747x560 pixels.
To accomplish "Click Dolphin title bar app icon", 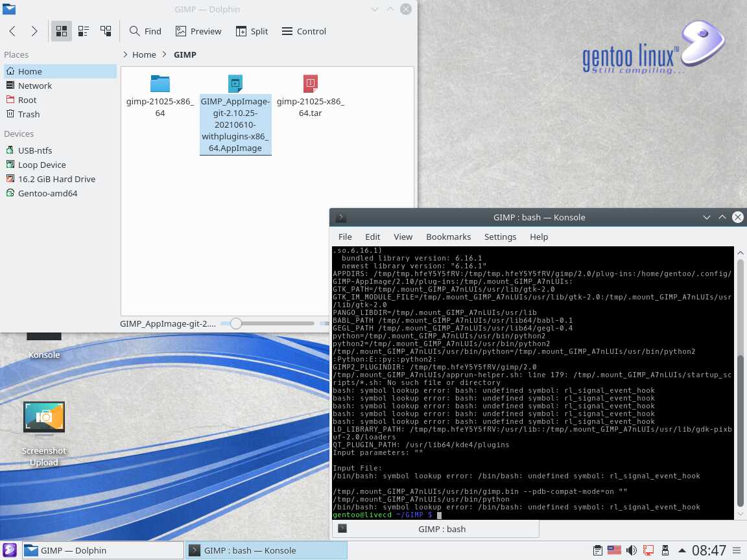I will [x=9, y=9].
